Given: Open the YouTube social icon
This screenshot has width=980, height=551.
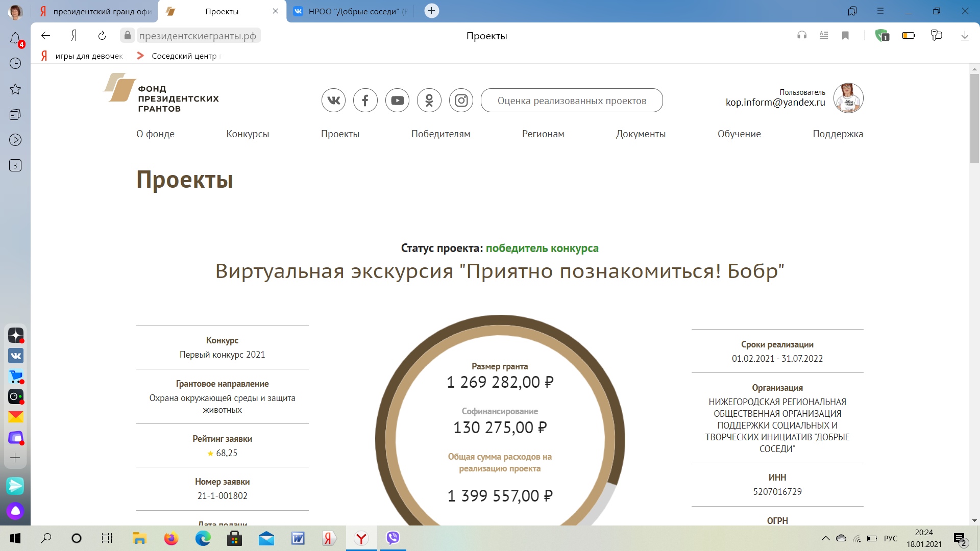Looking at the screenshot, I should (397, 101).
